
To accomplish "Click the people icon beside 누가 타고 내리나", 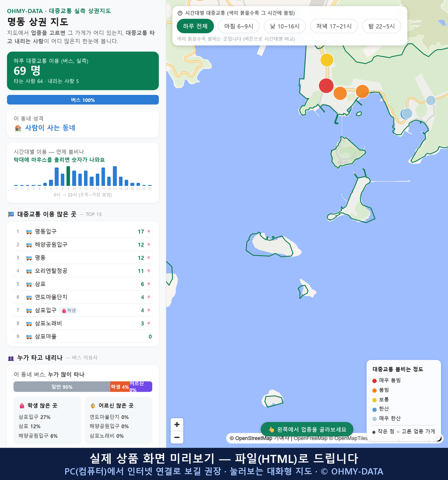I will coord(11,358).
